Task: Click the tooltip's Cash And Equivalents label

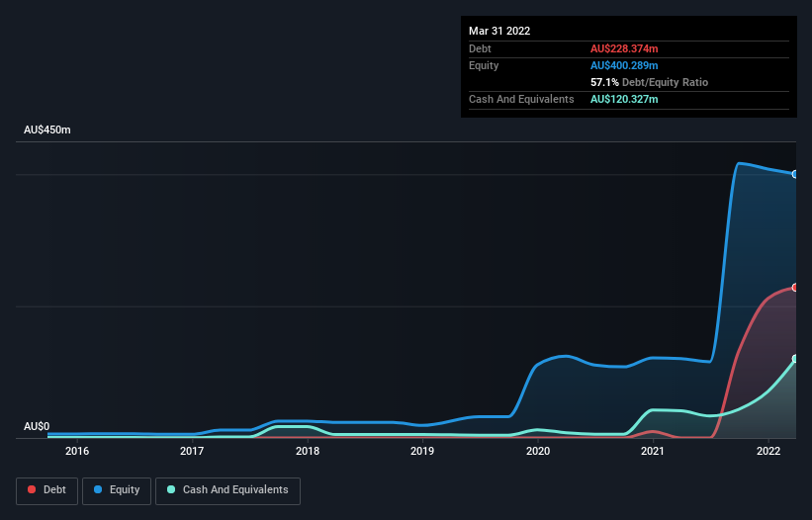Action: pyautogui.click(x=521, y=99)
